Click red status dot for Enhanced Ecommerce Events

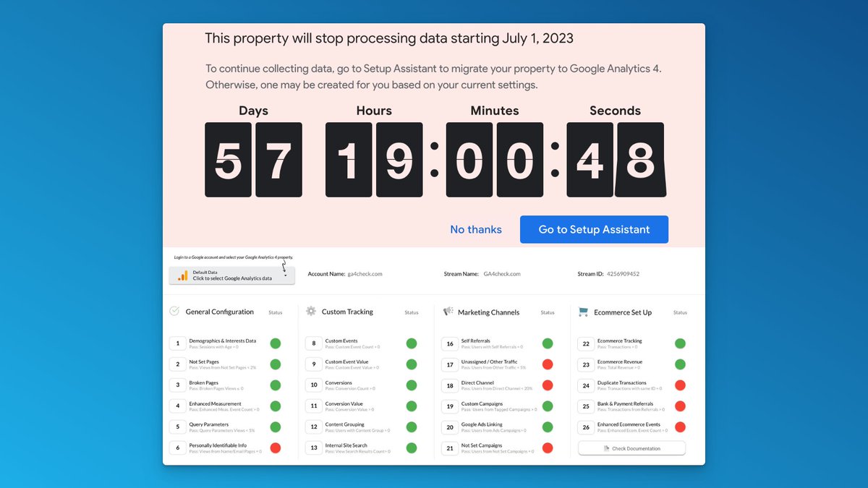tap(680, 427)
